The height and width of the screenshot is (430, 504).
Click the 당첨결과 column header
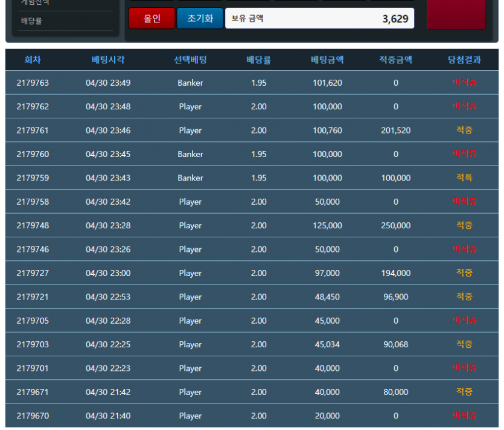464,60
